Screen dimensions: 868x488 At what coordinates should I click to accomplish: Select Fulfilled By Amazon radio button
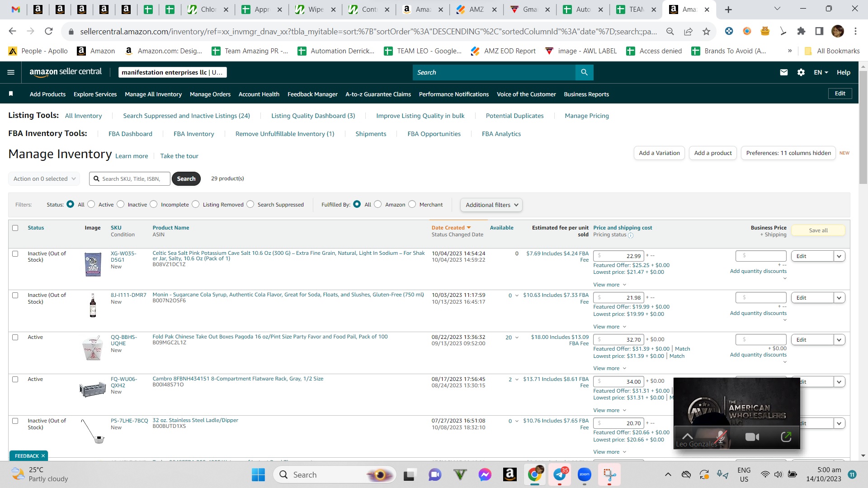(x=378, y=204)
